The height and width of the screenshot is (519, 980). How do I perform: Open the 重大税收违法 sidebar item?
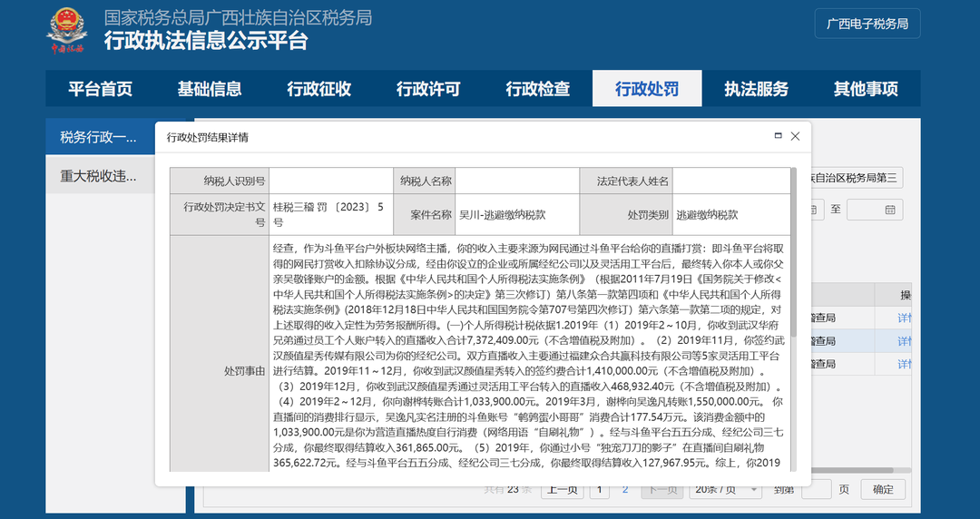click(x=100, y=176)
